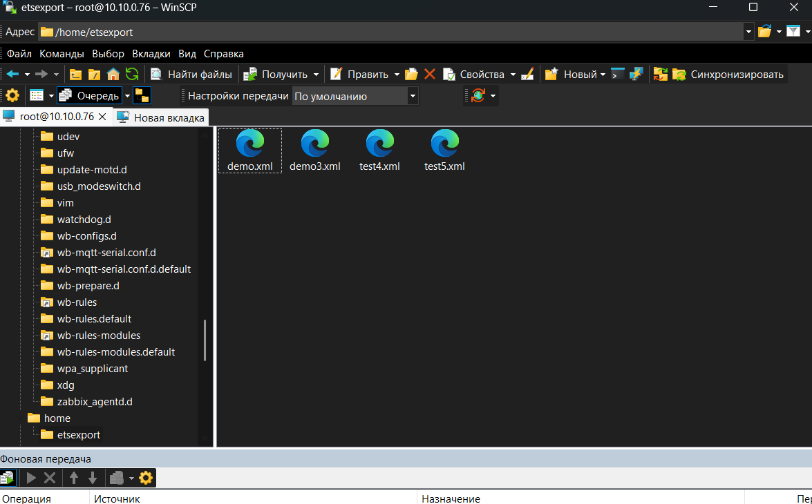Click the Найти файлы magnifier icon
The image size is (812, 504).
click(x=156, y=75)
